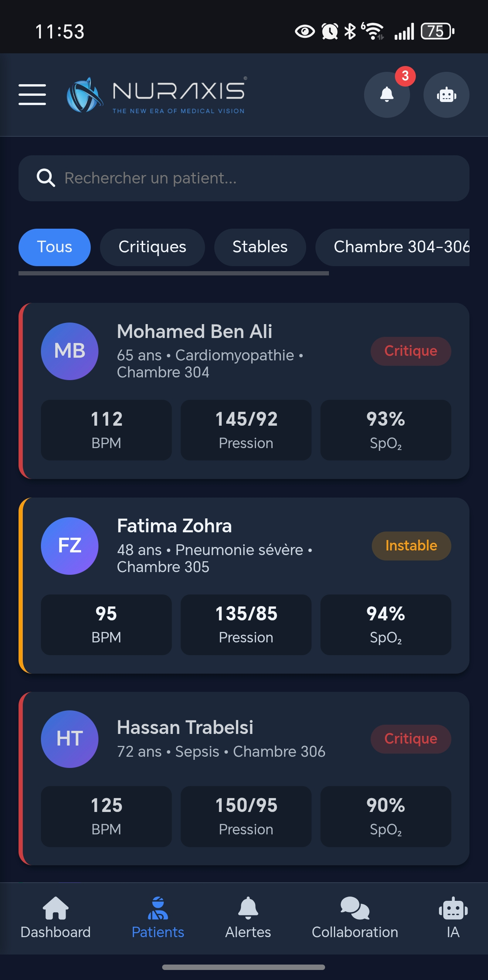Tap the HT avatar of Hassan Trabelsi
This screenshot has width=488, height=980.
click(x=69, y=739)
